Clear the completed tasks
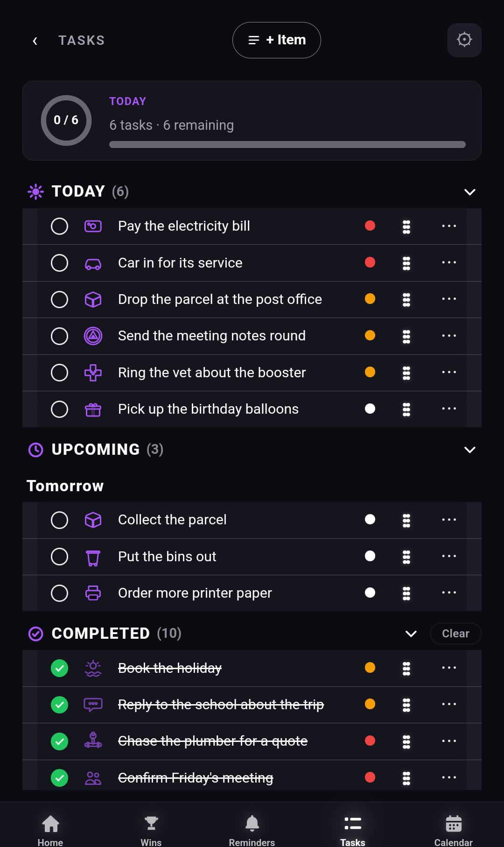Screen dimensions: 504x847 pos(455,634)
